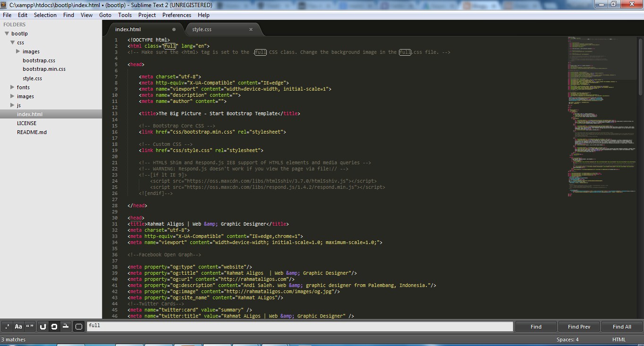Image resolution: width=644 pixels, height=346 pixels.
Task: Click the 'og:site_name' meta line
Action: [205, 297]
